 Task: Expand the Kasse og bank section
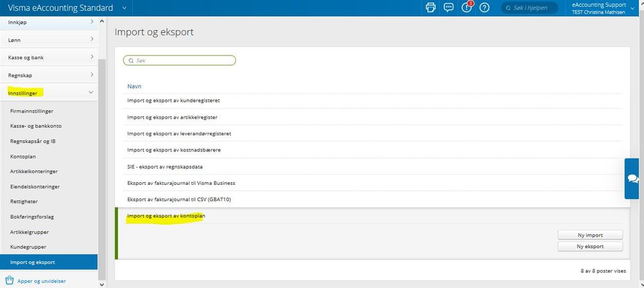pyautogui.click(x=48, y=57)
